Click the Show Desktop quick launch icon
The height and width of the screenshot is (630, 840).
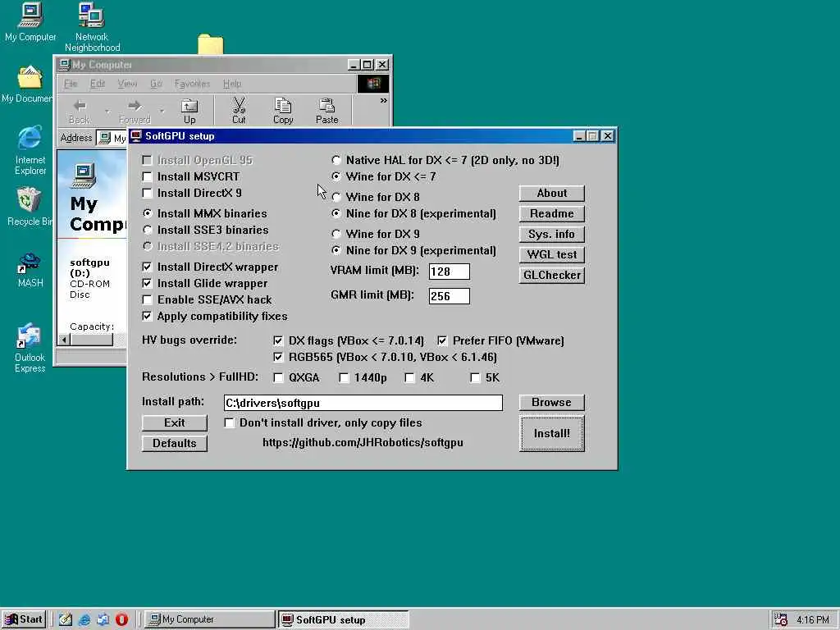(66, 619)
